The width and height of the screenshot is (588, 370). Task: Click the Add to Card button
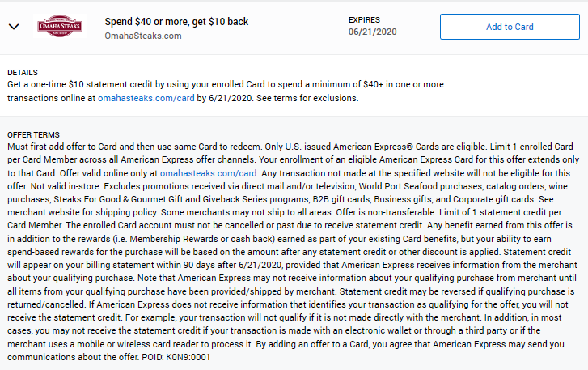(x=510, y=27)
